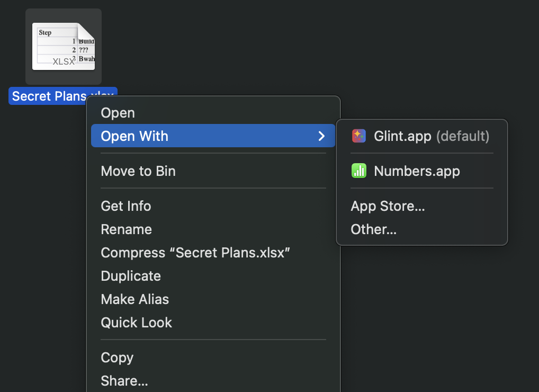Expand the Open With submenu arrow
Viewport: 539px width, 392px height.
click(321, 136)
